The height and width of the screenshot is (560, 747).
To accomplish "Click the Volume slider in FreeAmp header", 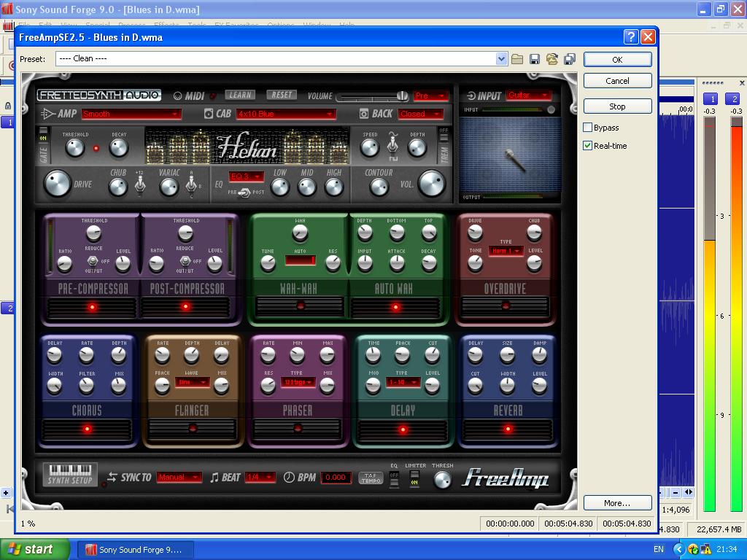I will [372, 96].
